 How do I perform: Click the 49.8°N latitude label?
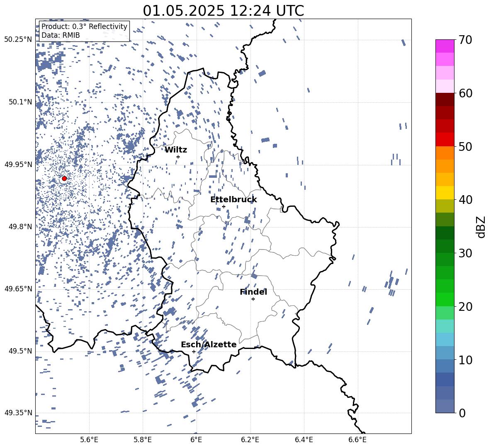pyautogui.click(x=20, y=227)
